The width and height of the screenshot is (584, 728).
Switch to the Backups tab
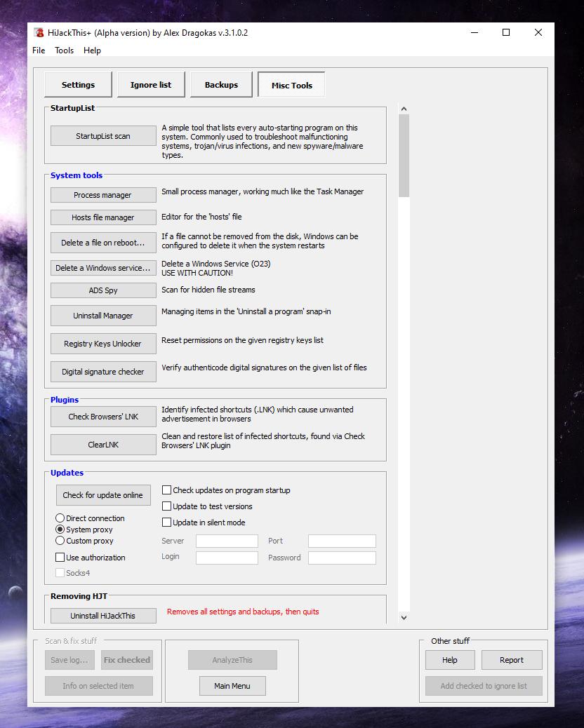(x=221, y=84)
